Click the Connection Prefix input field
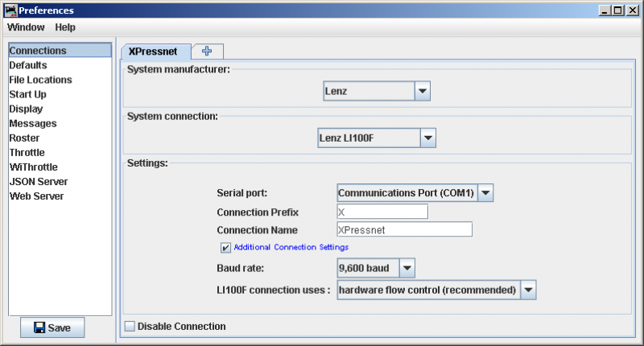This screenshot has width=644, height=346. 382,212
